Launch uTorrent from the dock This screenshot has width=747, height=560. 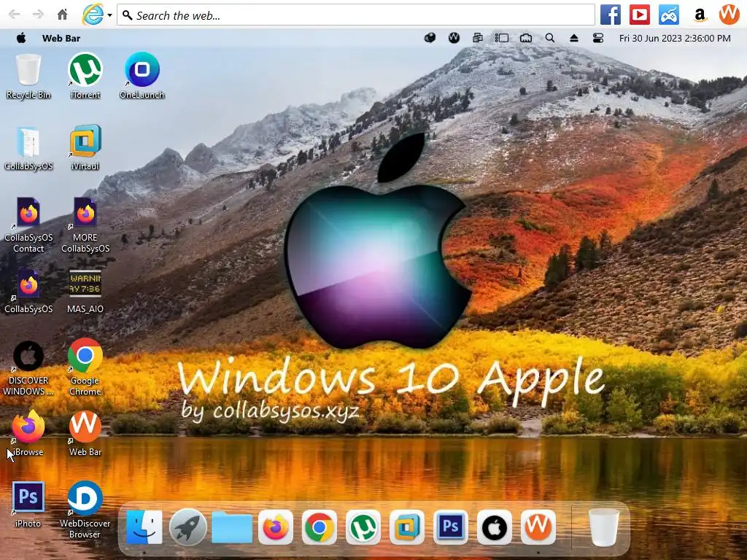[x=363, y=527]
